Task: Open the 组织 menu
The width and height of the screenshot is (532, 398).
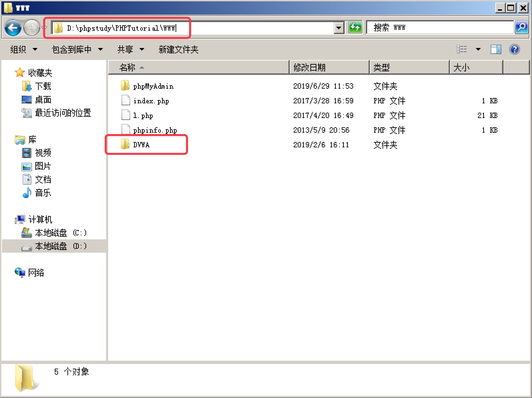Action: pyautogui.click(x=24, y=50)
